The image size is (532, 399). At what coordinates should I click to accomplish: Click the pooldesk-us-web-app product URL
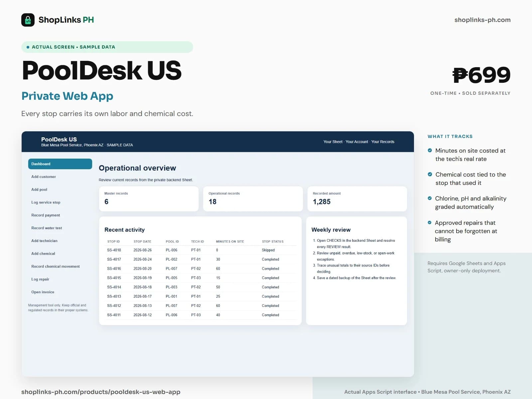[x=101, y=392]
